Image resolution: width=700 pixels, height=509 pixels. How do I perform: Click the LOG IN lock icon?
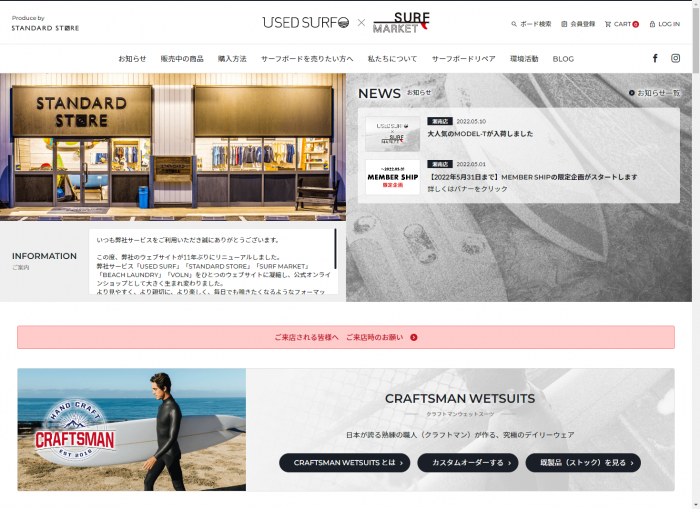click(x=652, y=24)
